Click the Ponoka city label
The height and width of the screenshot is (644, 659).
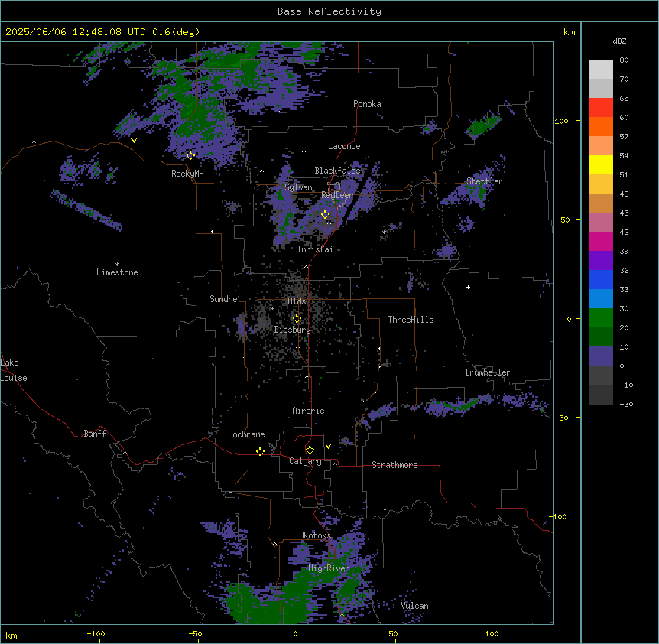tap(367, 104)
